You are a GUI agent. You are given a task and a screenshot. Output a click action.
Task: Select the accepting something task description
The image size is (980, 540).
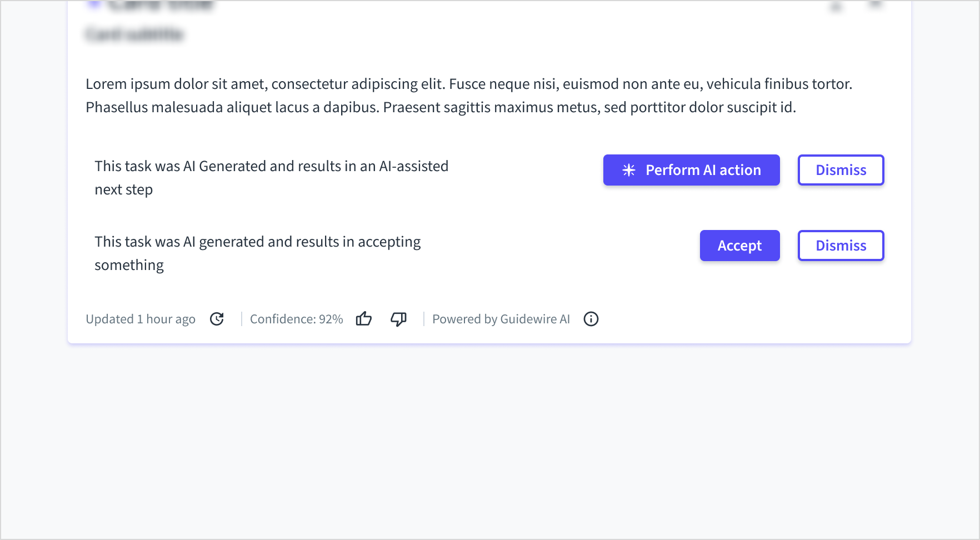point(258,253)
